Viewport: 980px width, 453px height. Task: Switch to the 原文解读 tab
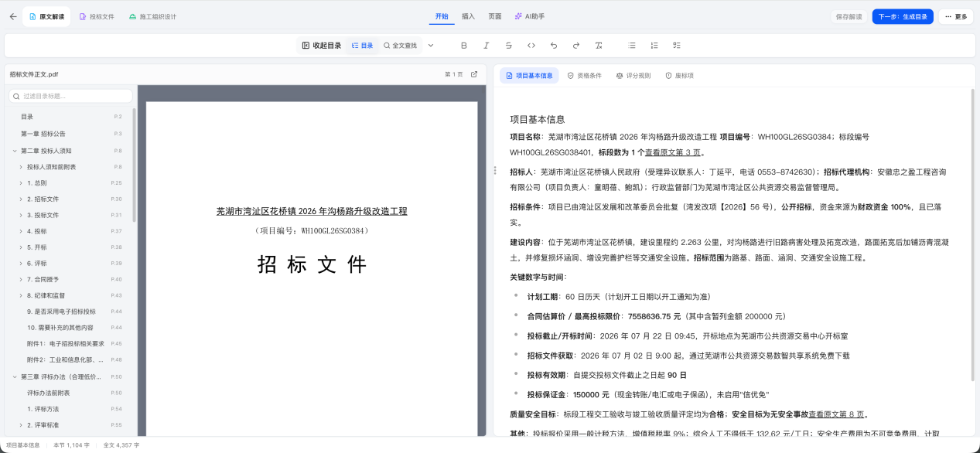(x=47, y=16)
